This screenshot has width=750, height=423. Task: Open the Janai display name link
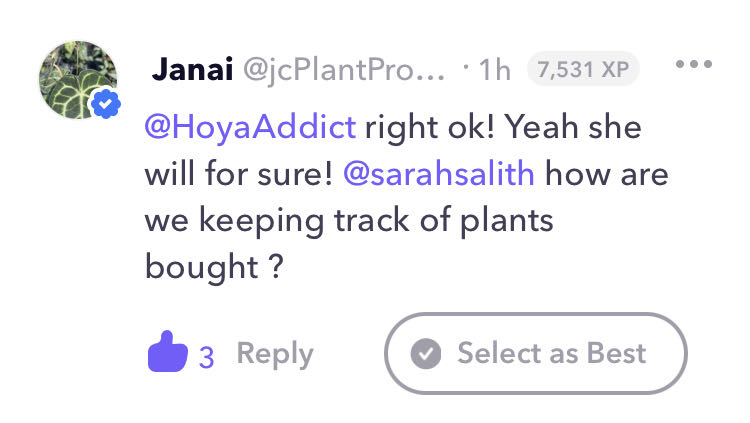(x=190, y=69)
